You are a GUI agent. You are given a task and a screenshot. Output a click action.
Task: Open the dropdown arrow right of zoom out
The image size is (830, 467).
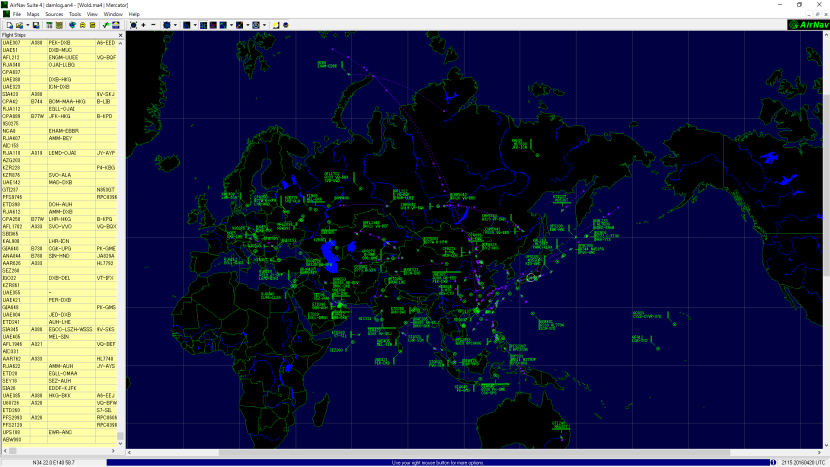click(176, 24)
